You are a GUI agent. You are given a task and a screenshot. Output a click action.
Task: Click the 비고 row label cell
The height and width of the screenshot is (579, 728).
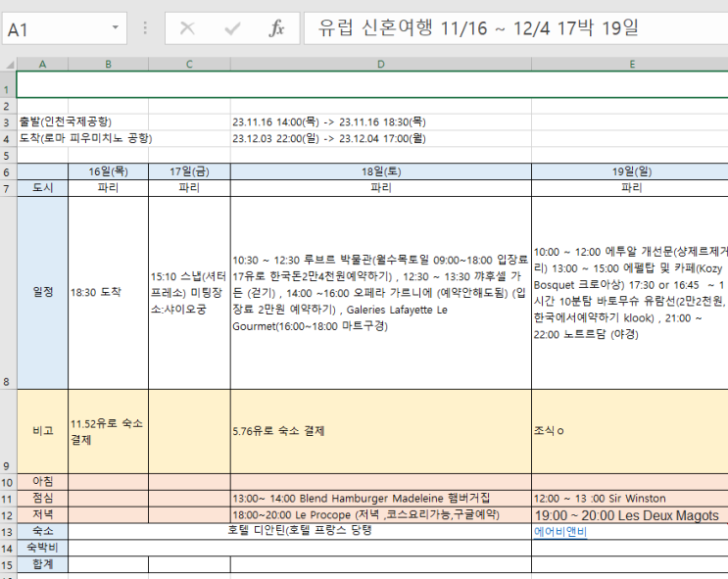[42, 431]
